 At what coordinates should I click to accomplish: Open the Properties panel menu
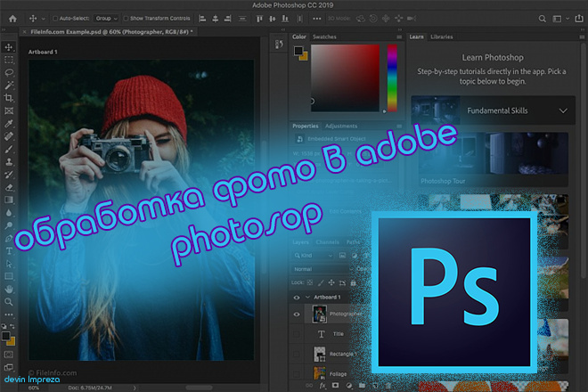(x=399, y=126)
